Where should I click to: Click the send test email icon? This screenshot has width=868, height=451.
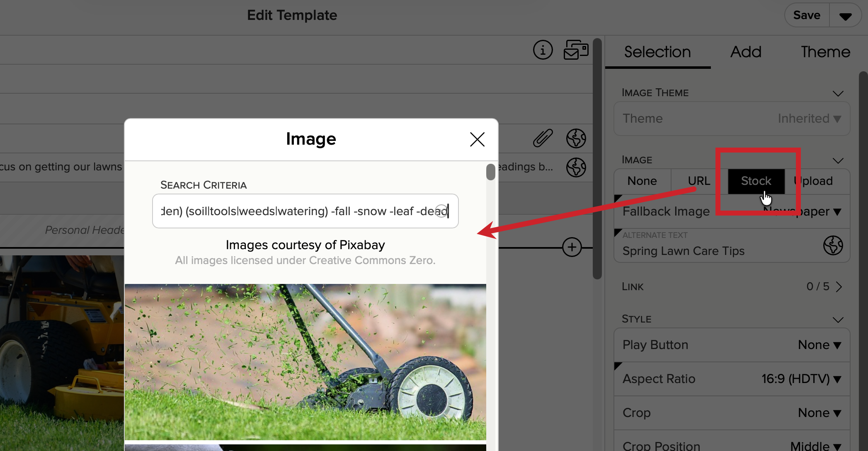576,50
